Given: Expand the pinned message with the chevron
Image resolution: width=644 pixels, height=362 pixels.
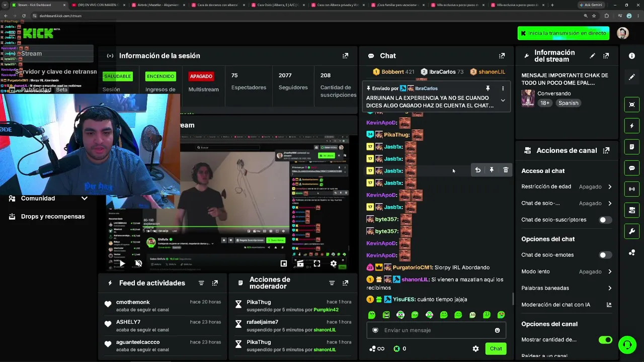Looking at the screenshot, I should coord(503,101).
